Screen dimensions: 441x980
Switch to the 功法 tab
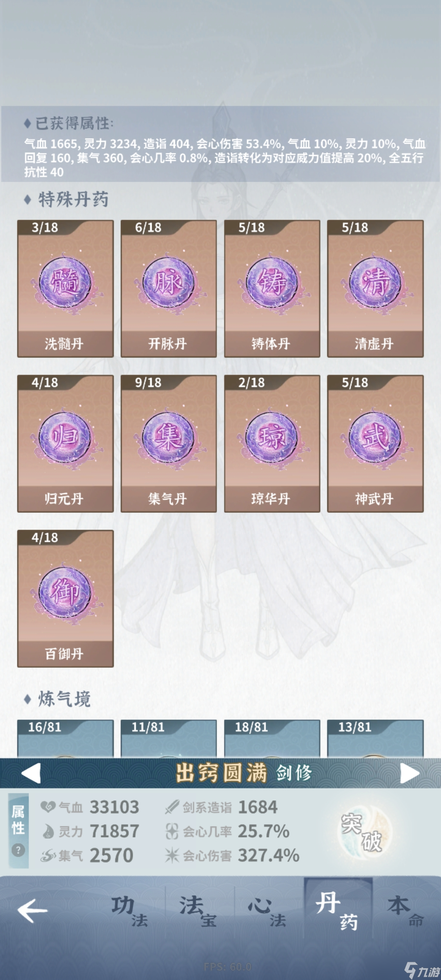[x=130, y=911]
